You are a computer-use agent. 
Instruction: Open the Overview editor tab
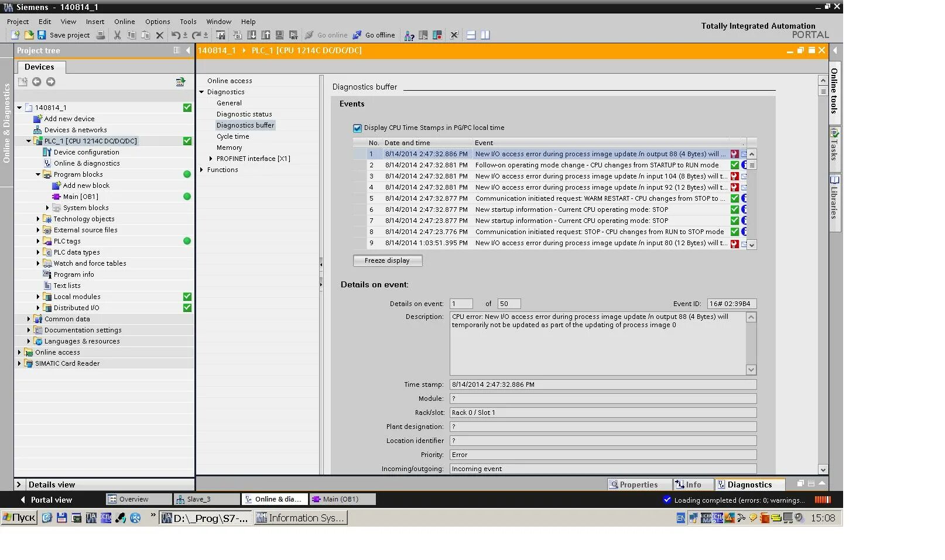[138, 499]
